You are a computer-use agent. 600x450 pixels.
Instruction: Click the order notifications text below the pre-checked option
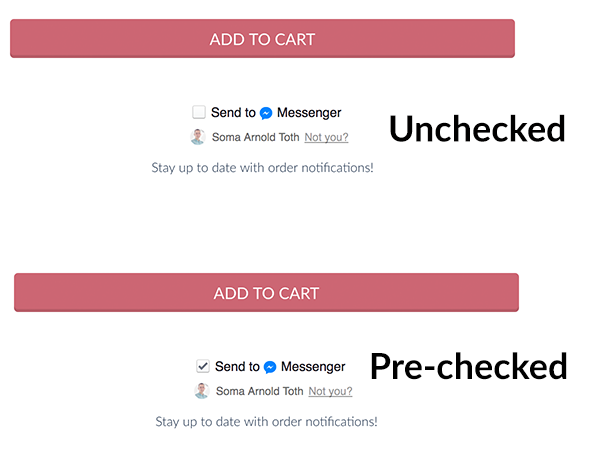pos(266,422)
